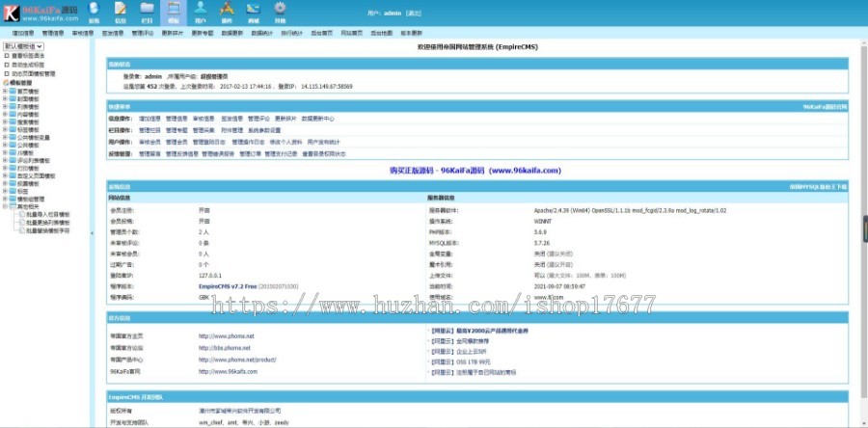Screen dimensions: 868x428
Task: Open the 系统 (System) top menu icon
Action: tap(94, 9)
